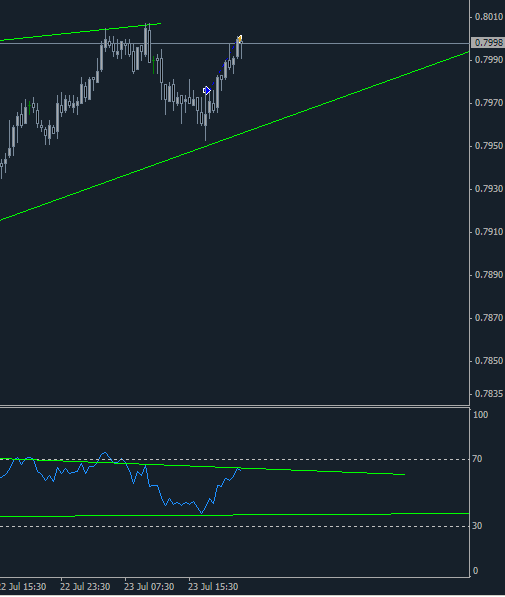Click the 22 Jul 23:30 time label
Screen dimensions: 505x597
(x=85, y=587)
